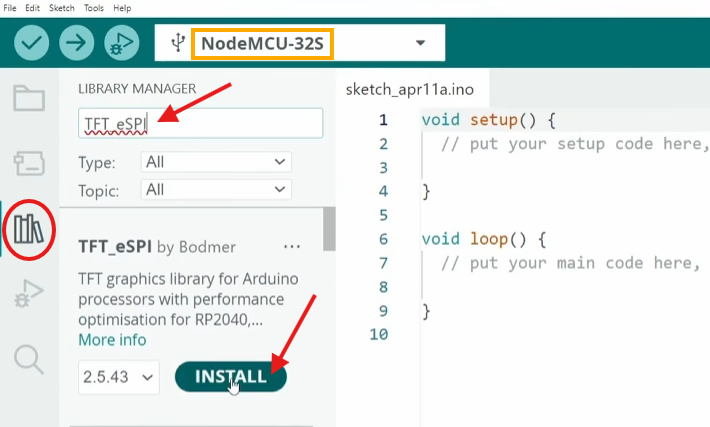The width and height of the screenshot is (710, 427).
Task: Install the TFT_eSPI library
Action: pos(230,376)
